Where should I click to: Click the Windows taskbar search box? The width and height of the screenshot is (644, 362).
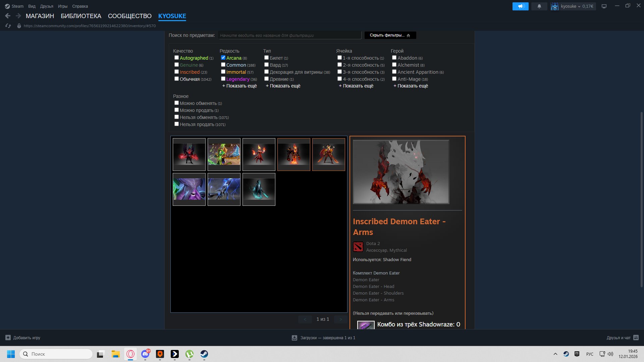click(56, 354)
